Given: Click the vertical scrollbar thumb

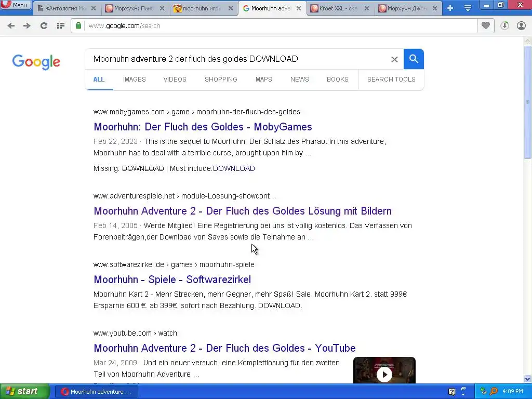Looking at the screenshot, I should [527, 102].
